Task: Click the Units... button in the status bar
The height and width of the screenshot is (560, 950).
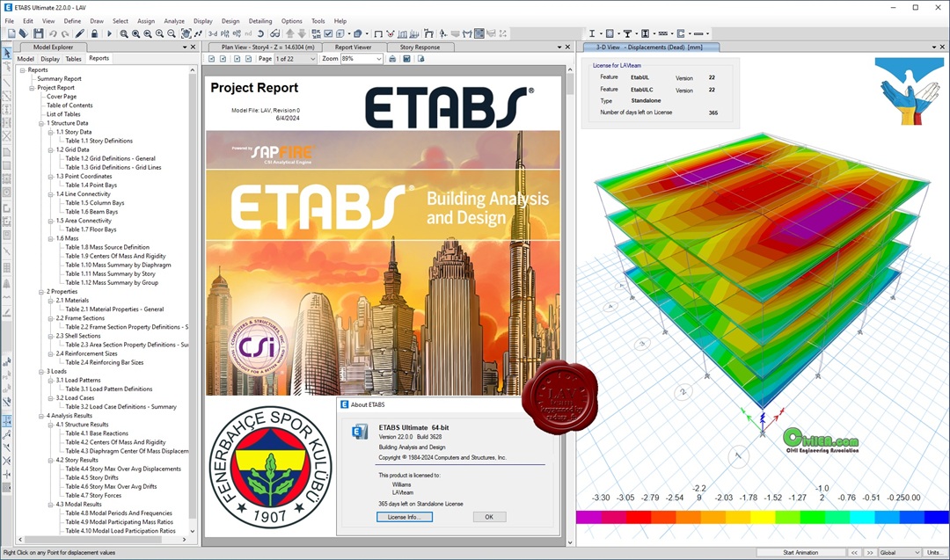Action: coord(935,552)
